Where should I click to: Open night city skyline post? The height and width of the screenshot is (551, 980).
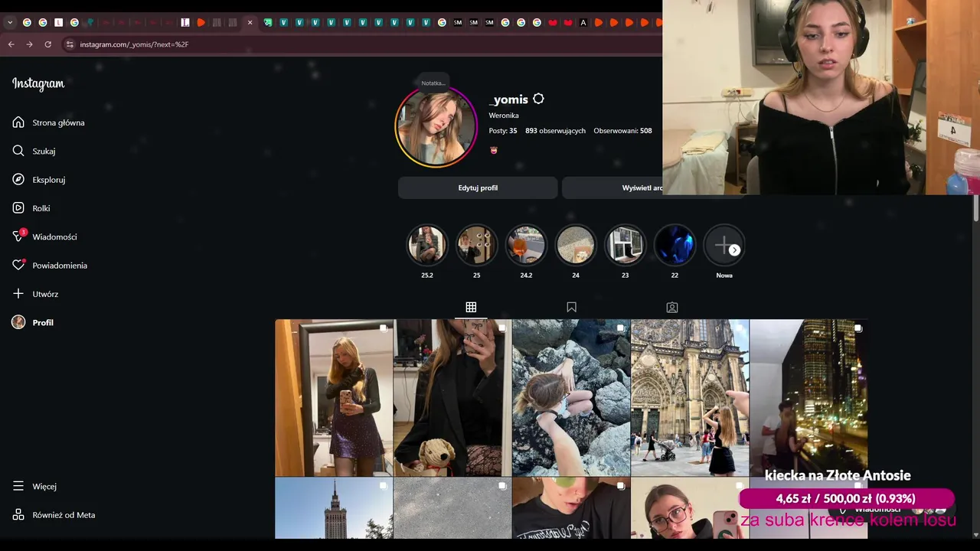coord(808,398)
